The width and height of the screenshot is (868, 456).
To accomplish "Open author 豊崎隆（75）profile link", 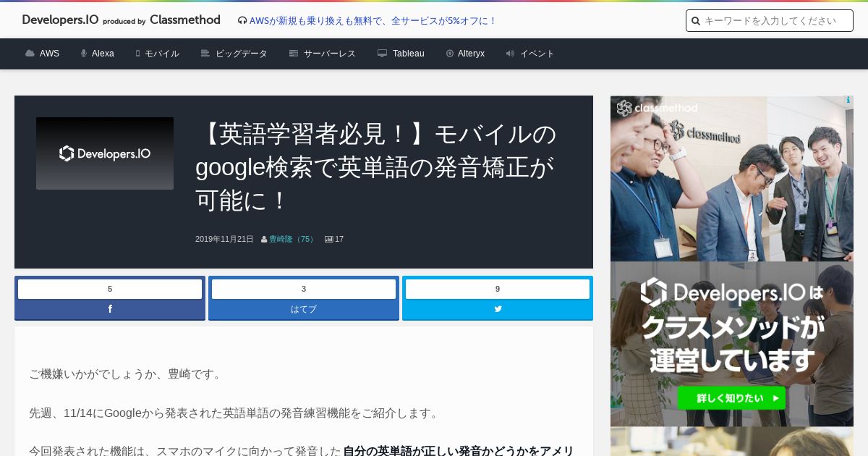I will [x=292, y=239].
